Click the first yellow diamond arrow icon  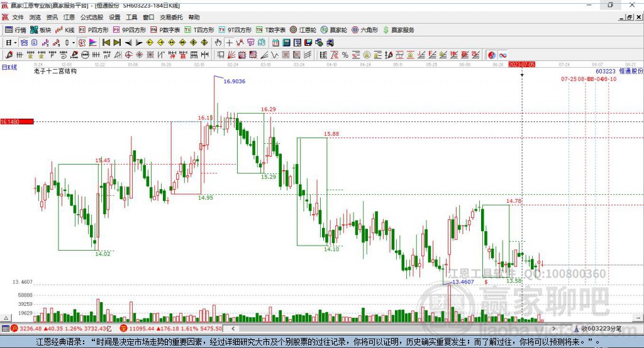point(150,43)
